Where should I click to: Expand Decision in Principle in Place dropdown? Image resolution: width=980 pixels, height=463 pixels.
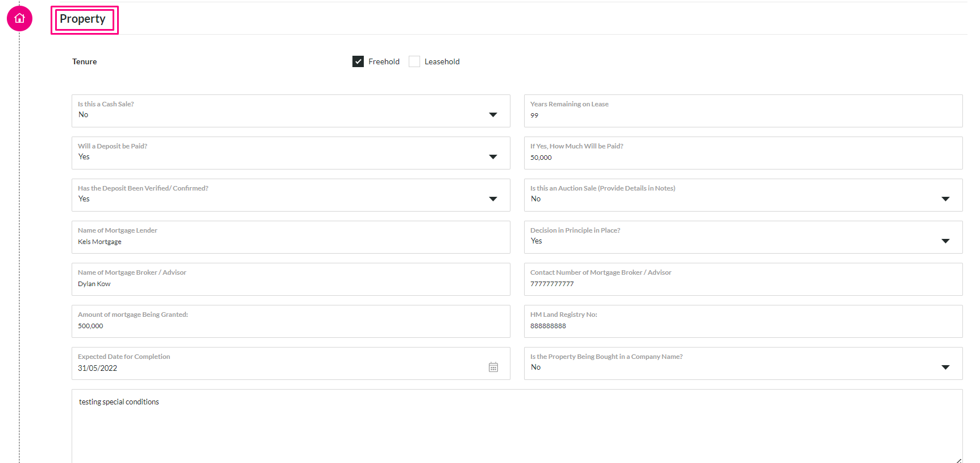(945, 241)
